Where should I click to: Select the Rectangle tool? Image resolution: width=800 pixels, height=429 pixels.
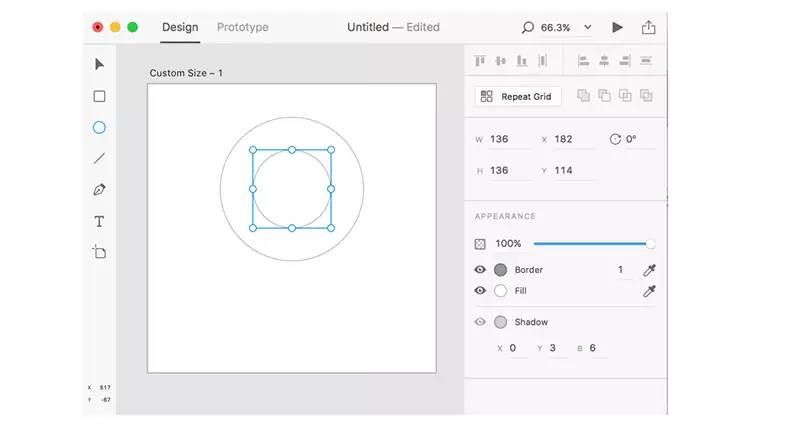pos(99,96)
